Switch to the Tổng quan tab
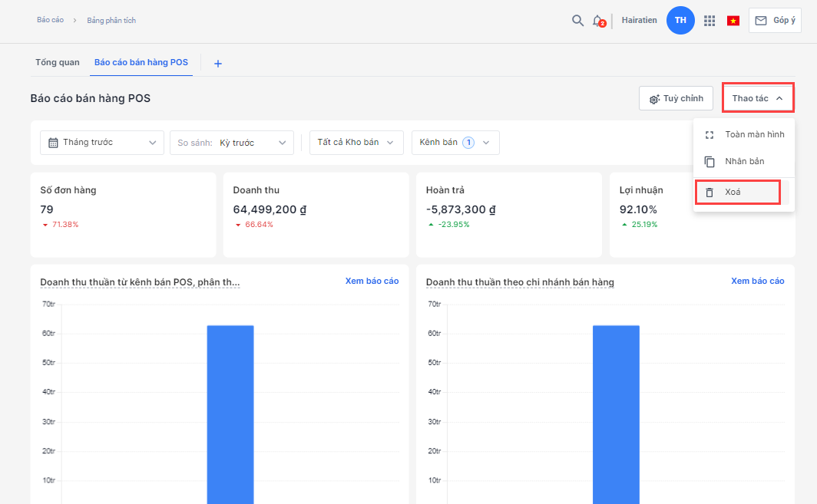The width and height of the screenshot is (817, 504). [x=57, y=63]
